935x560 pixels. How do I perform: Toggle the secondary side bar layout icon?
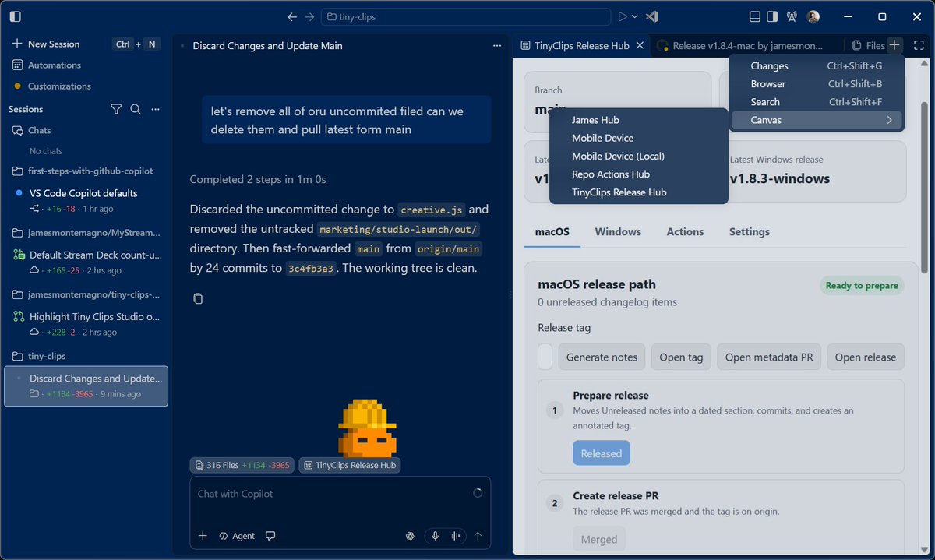click(x=772, y=16)
